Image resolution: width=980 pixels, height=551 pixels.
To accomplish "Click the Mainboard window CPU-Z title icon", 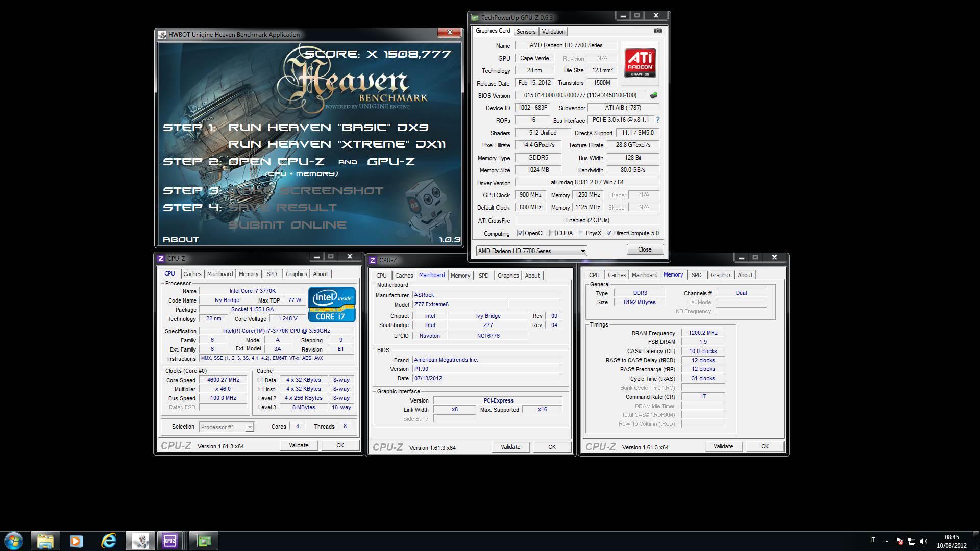I will pos(373,260).
